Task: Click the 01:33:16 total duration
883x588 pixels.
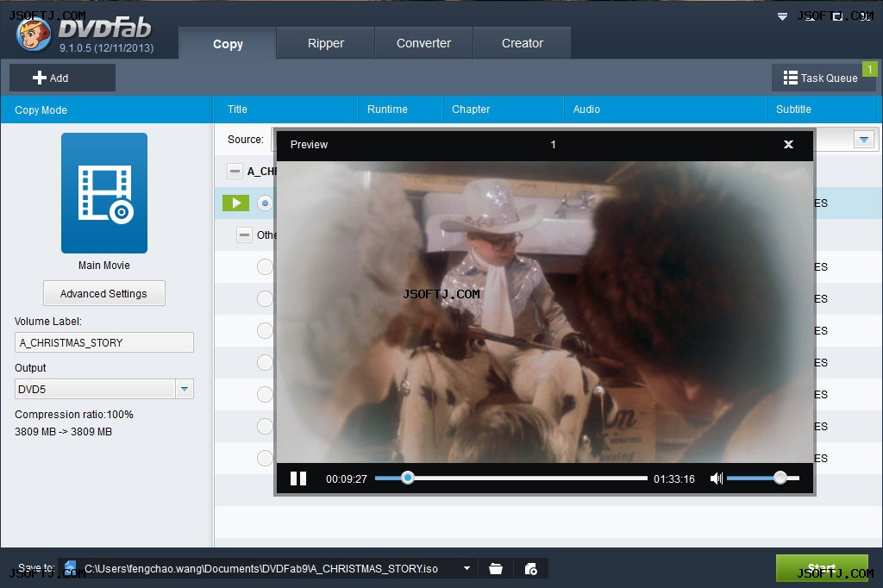Action: coord(674,479)
